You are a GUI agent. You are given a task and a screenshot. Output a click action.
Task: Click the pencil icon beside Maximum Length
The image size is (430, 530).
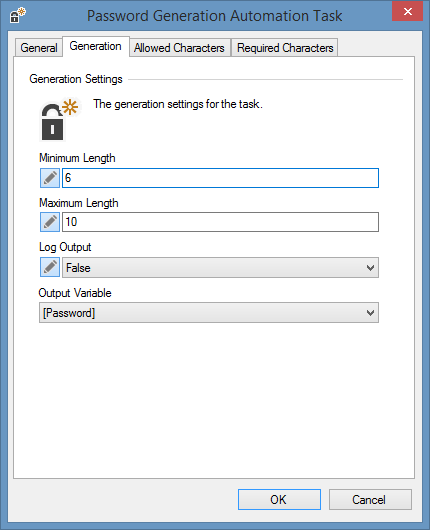point(50,222)
